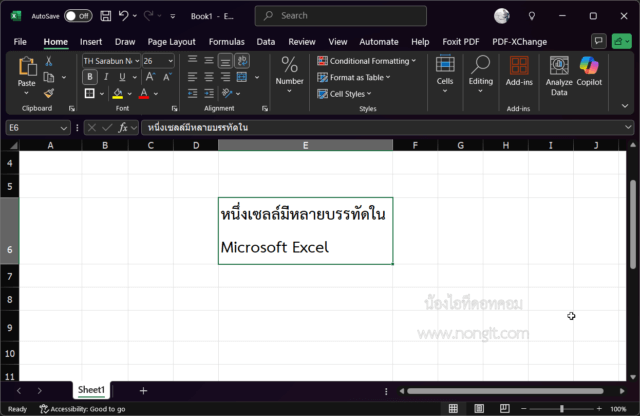Expand Conditional Formatting menu
Screen dimensions: 640x416
[367, 61]
